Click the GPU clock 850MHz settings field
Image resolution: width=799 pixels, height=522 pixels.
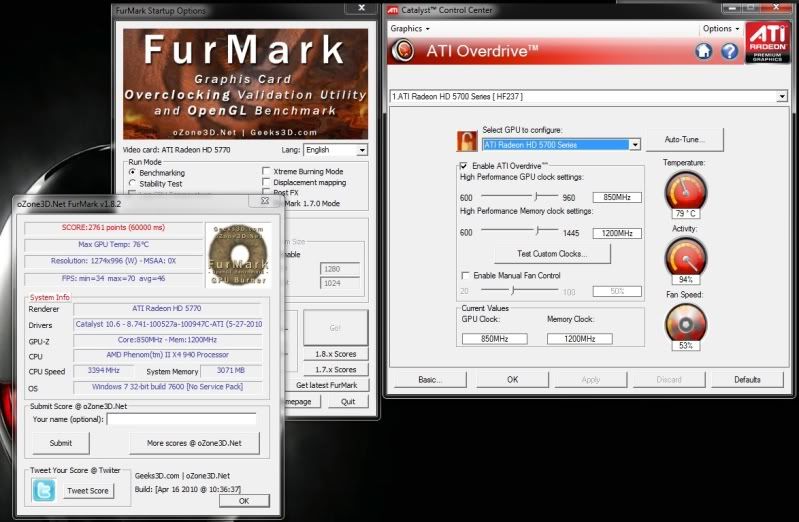[617, 197]
